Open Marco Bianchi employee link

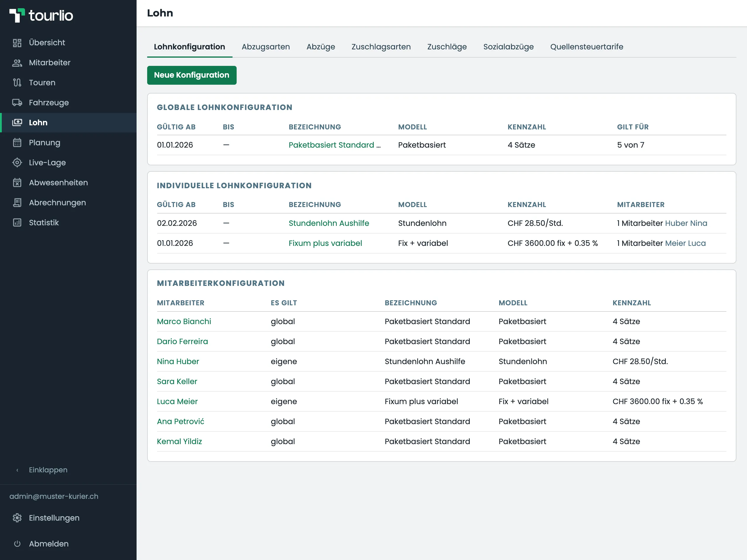[x=184, y=322]
